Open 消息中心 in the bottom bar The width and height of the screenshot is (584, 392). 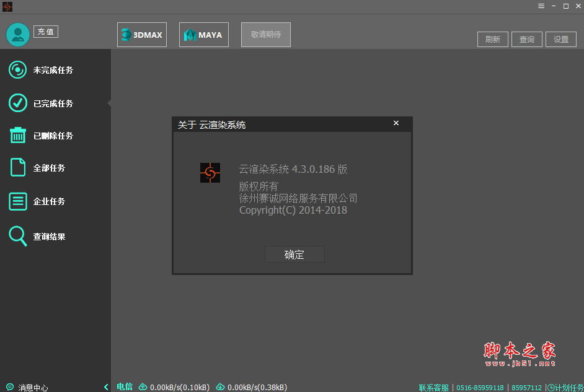[27, 387]
